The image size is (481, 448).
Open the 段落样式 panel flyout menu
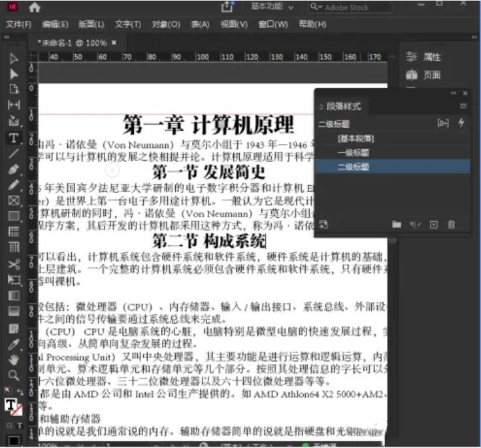click(463, 106)
